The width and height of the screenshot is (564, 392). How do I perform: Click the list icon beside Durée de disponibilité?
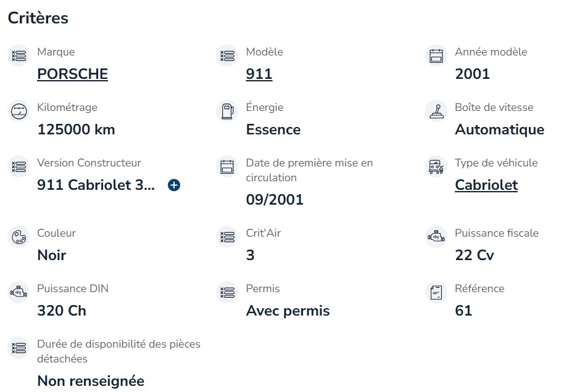pyautogui.click(x=19, y=348)
